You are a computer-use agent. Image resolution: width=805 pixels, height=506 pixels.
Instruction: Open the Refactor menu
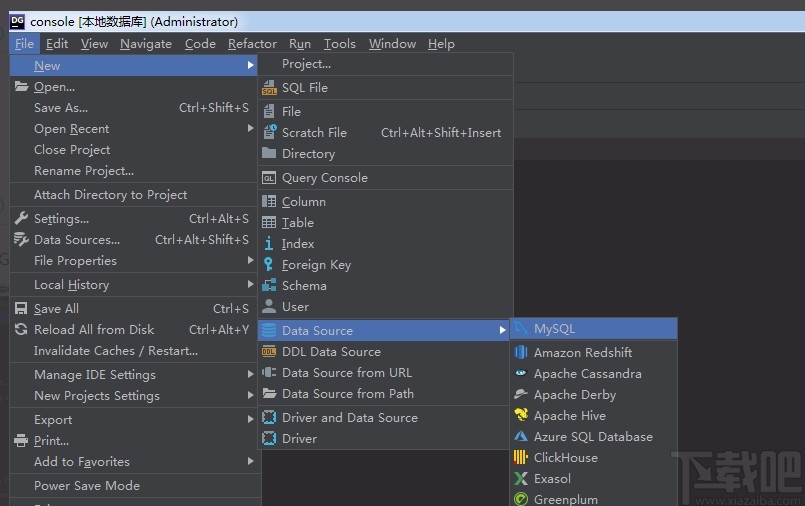point(252,43)
